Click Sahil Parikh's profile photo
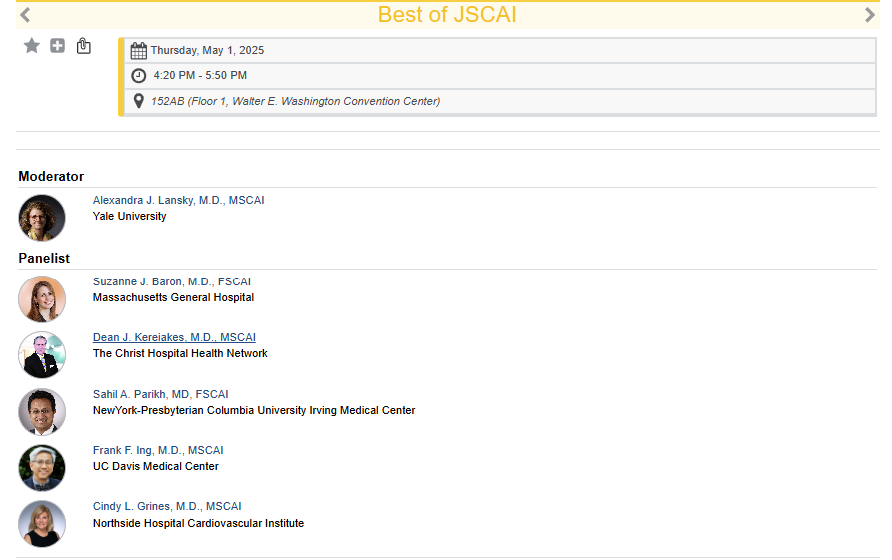This screenshot has height=560, width=892. point(42,411)
